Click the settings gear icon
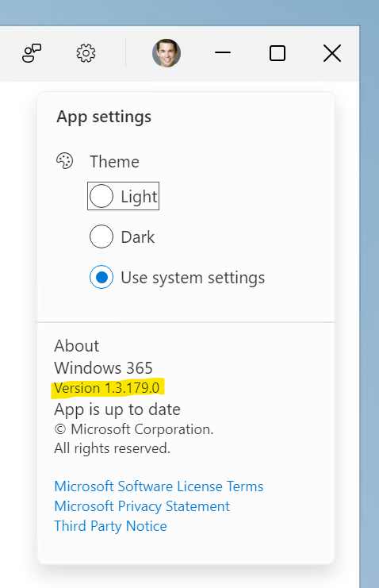The width and height of the screenshot is (379, 588). [86, 53]
